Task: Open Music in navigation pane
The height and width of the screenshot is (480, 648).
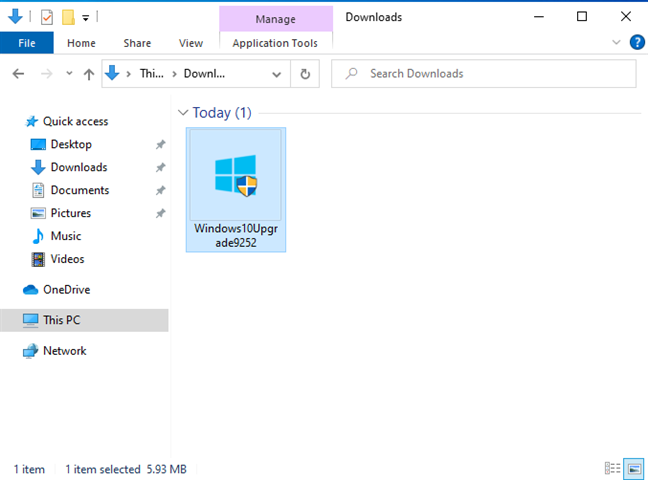Action: [x=66, y=236]
